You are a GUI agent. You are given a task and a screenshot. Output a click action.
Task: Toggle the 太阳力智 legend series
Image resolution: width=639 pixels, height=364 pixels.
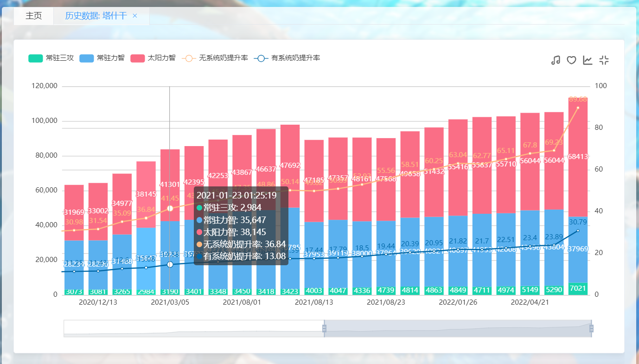tap(153, 58)
